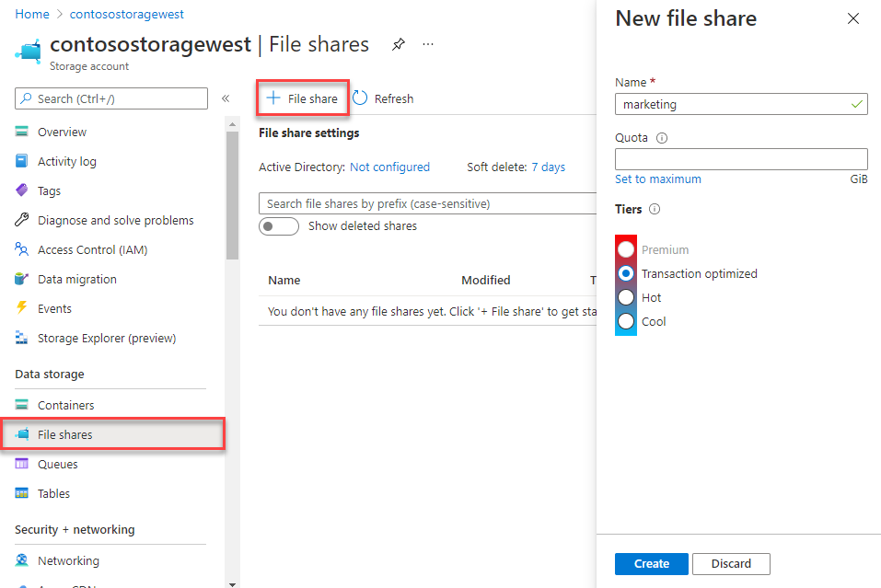Click the Quota input field
The image size is (881, 588).
click(741, 158)
